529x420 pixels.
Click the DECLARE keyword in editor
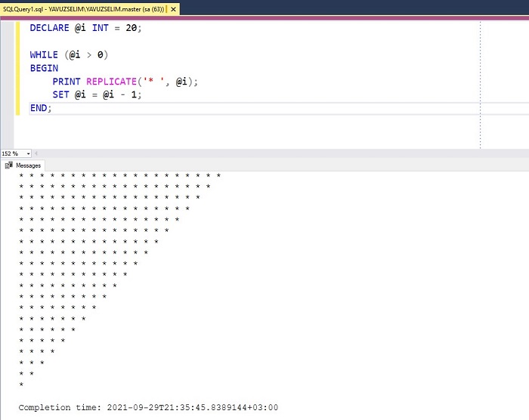49,28
